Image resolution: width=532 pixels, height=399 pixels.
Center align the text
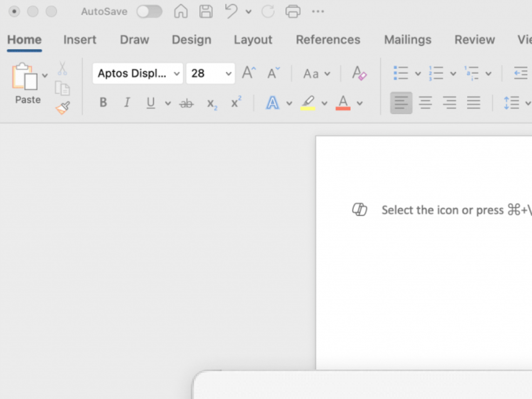425,103
